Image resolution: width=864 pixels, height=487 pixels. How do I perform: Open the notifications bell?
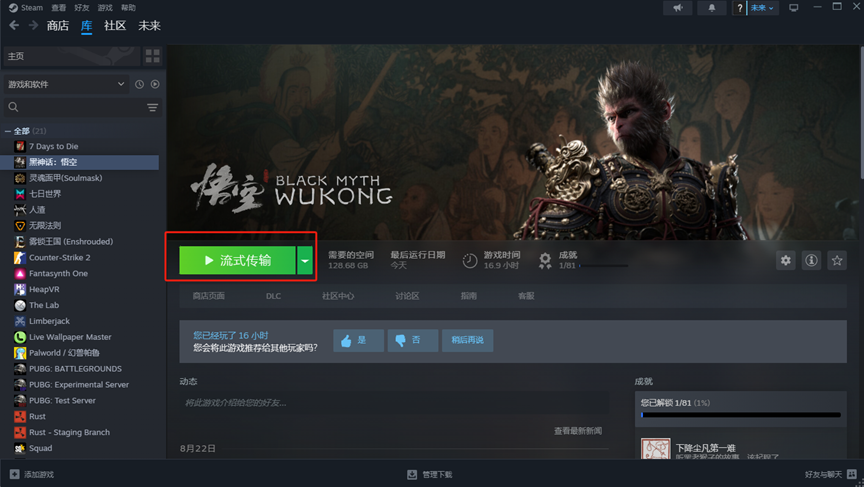pyautogui.click(x=711, y=8)
